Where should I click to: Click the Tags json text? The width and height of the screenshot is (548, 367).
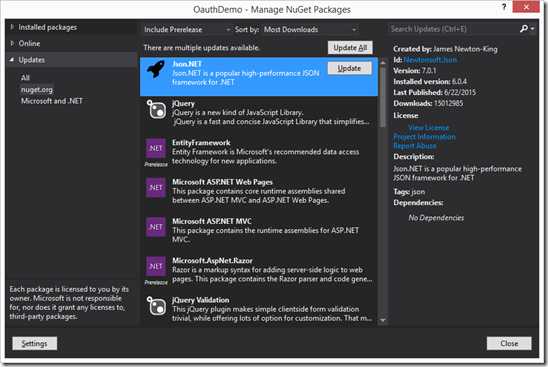click(409, 192)
